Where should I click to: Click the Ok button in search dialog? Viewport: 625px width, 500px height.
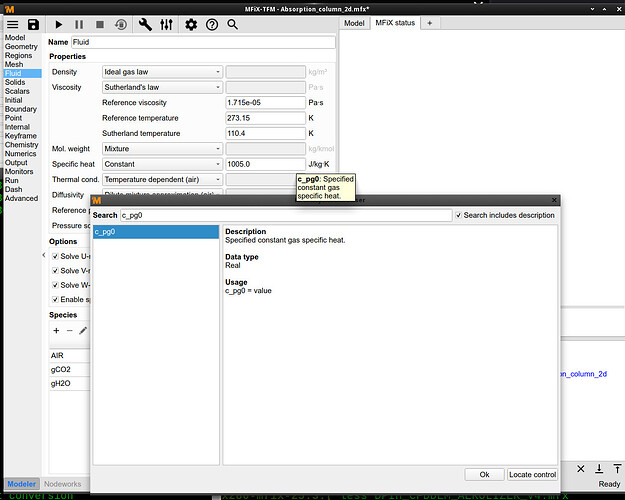(x=484, y=474)
